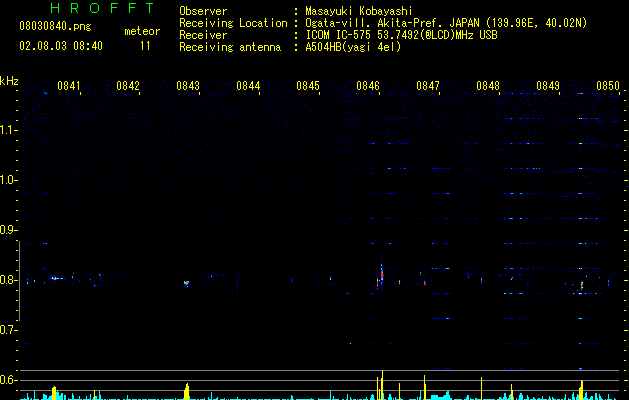Click the bright meteor echo just before 0841
Image resolution: width=629 pixels, height=400 pixels.
55,278
